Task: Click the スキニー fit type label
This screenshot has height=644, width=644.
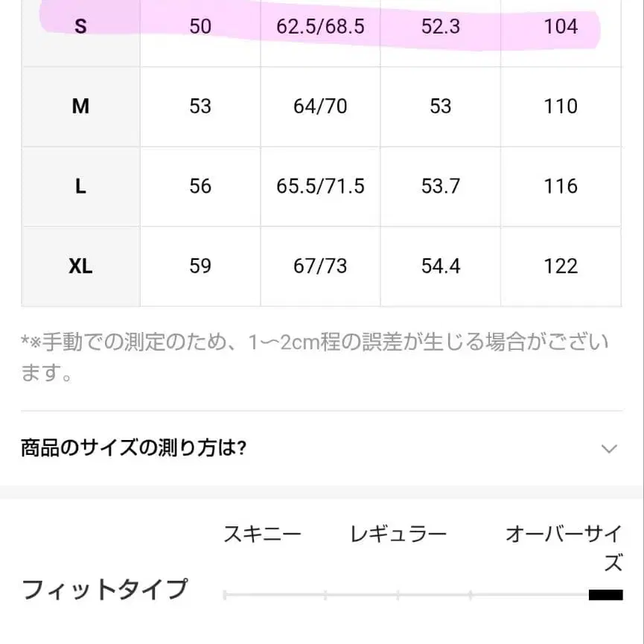Action: (x=261, y=533)
